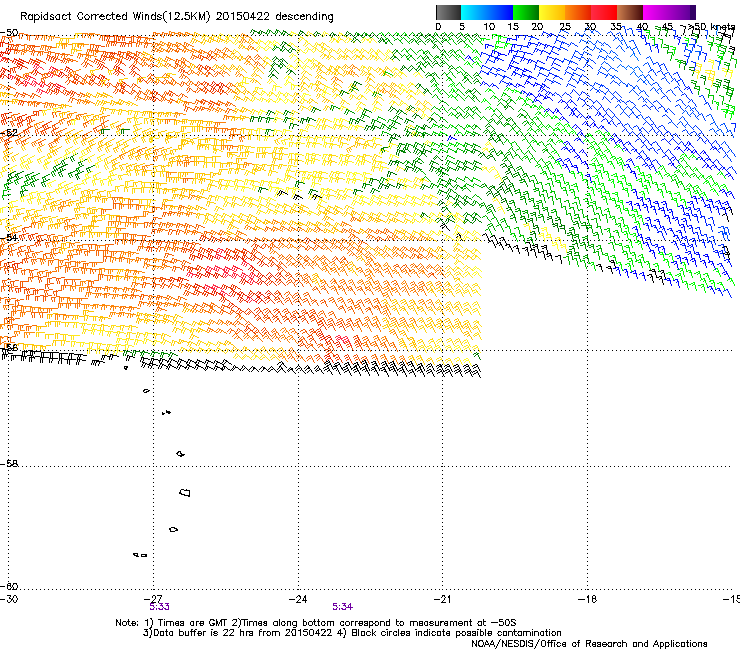Click the '>50 knots' legend label
This screenshot has width=740, height=650.
click(x=711, y=27)
